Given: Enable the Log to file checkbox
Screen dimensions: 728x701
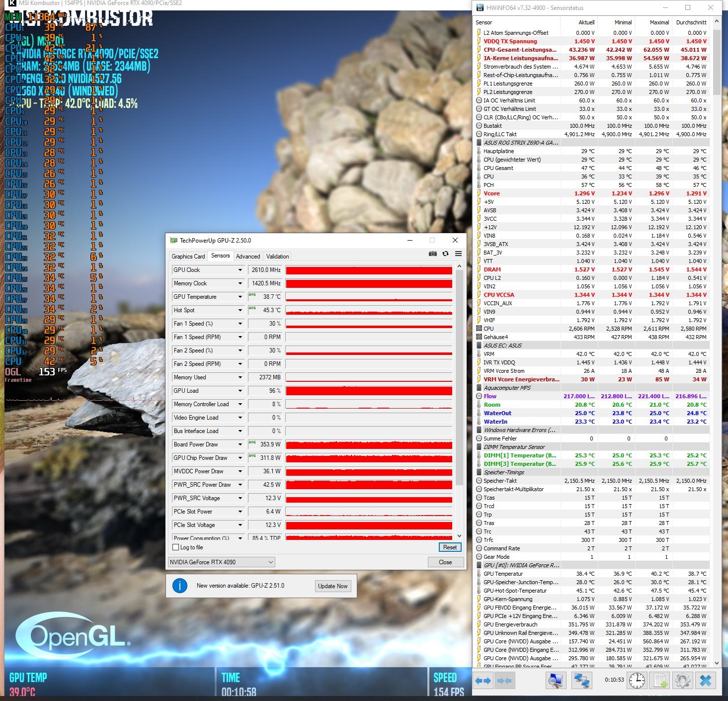Looking at the screenshot, I should click(x=175, y=547).
